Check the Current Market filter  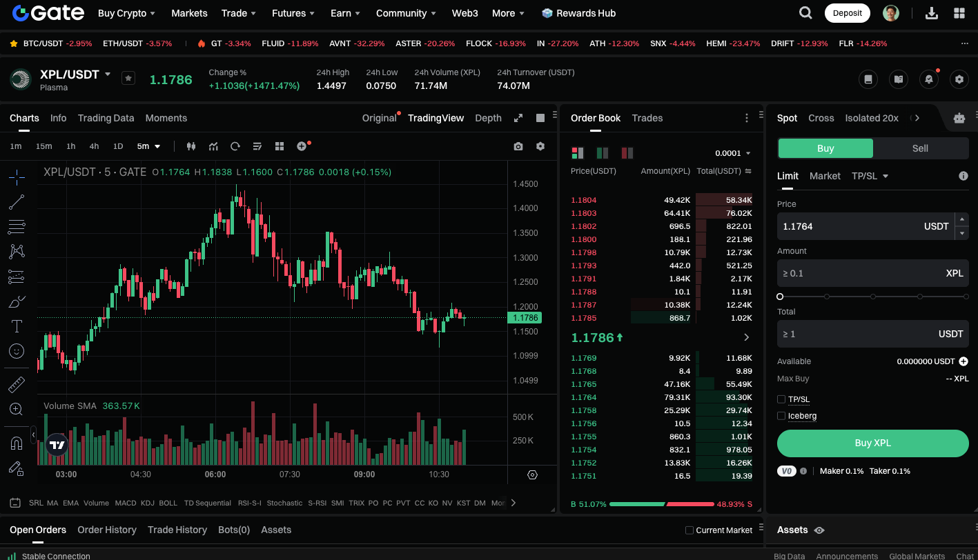click(x=689, y=530)
